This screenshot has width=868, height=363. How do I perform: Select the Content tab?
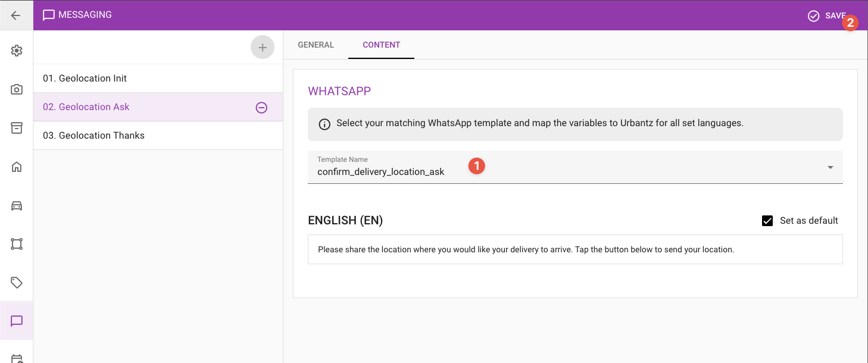[x=382, y=45]
